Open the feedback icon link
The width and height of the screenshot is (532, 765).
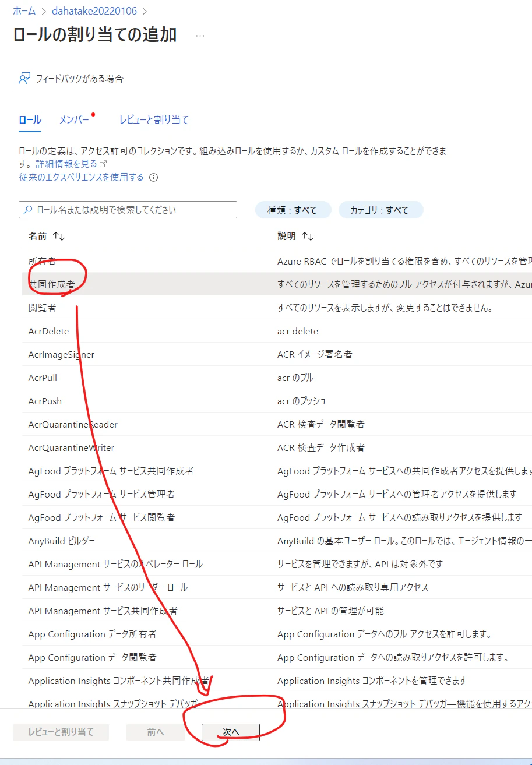24,79
